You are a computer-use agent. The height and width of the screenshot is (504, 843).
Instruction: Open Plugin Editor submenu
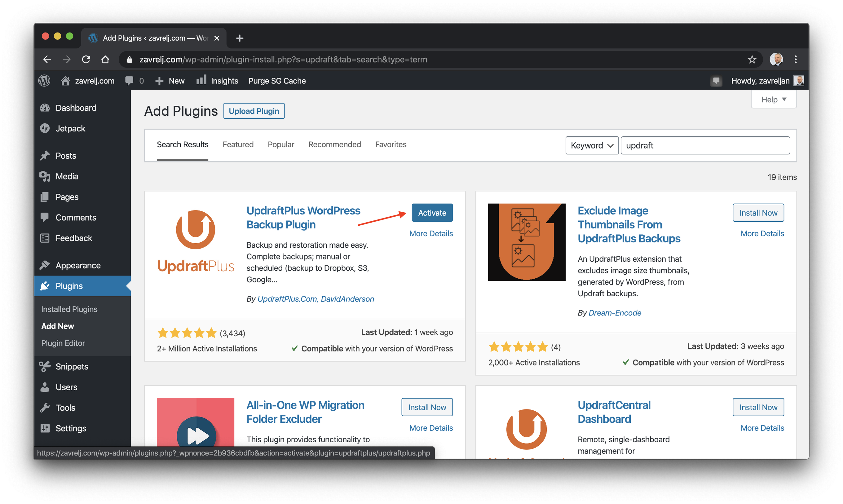[x=63, y=343]
